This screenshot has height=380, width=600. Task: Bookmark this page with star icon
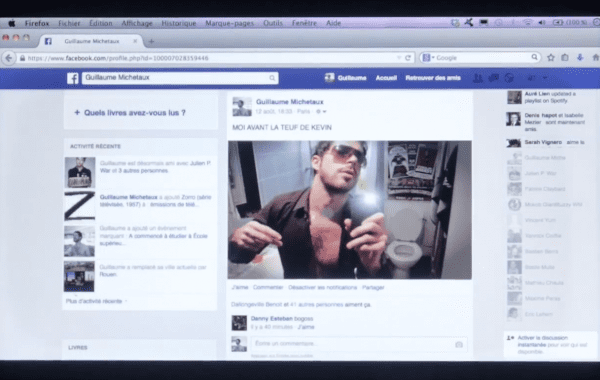click(x=551, y=58)
